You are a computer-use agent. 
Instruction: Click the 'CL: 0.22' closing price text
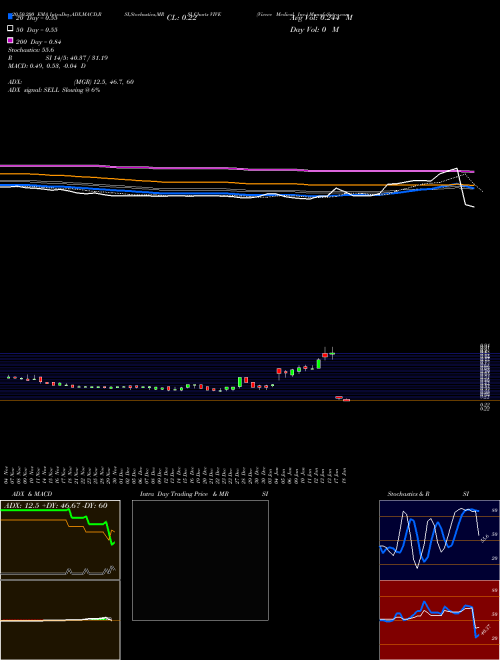coord(181,18)
